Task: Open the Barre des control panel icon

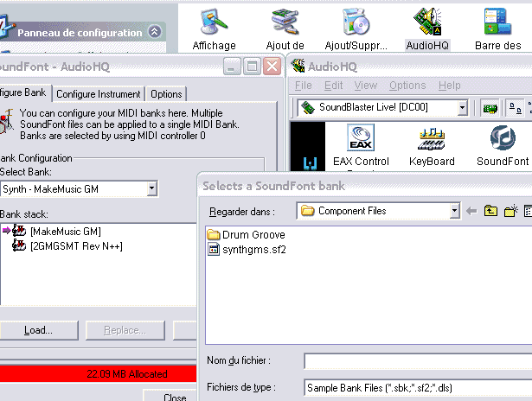Action: pyautogui.click(x=497, y=30)
